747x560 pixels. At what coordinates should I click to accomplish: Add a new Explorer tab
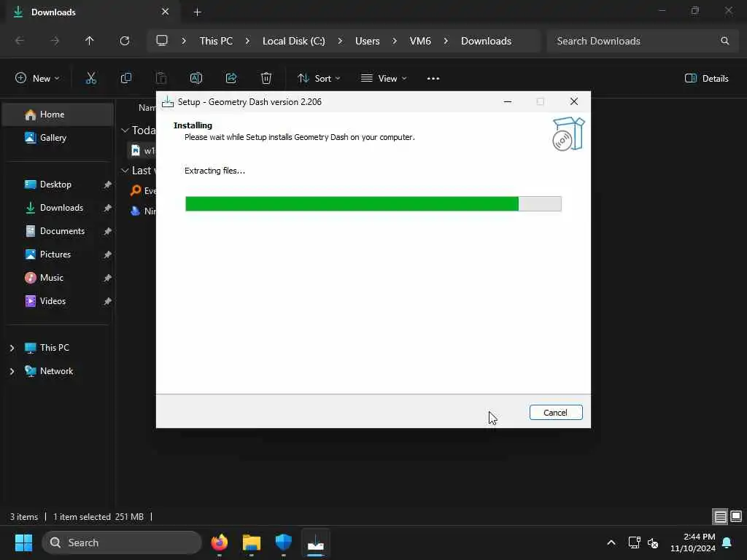pos(197,12)
